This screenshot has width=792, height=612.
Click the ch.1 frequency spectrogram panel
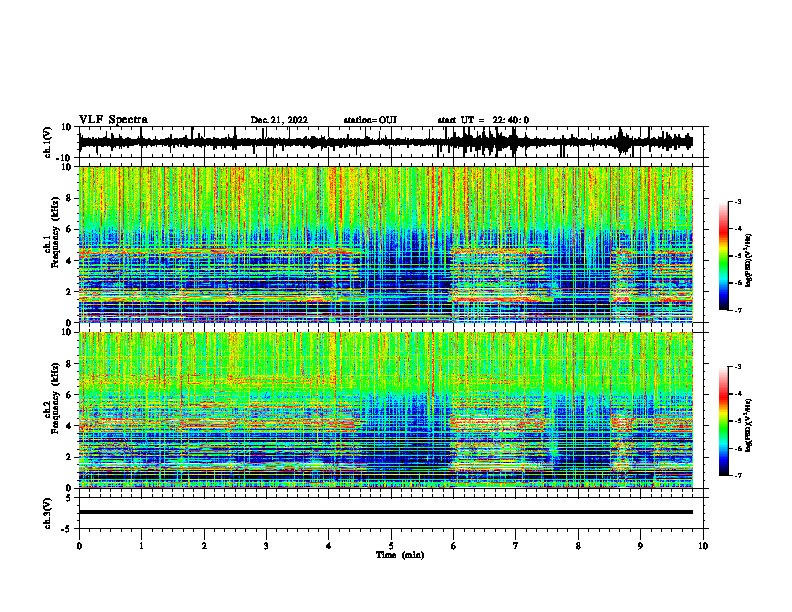point(386,244)
